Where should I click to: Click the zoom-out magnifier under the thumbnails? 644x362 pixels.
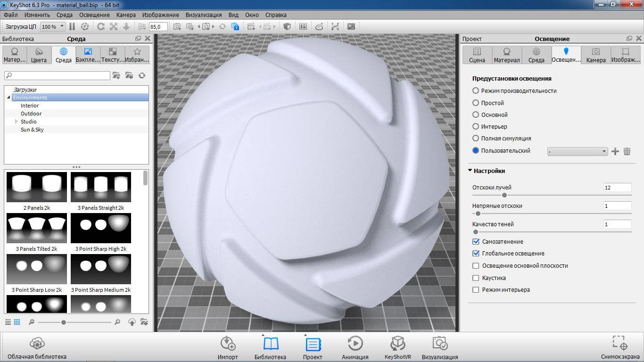click(x=32, y=322)
